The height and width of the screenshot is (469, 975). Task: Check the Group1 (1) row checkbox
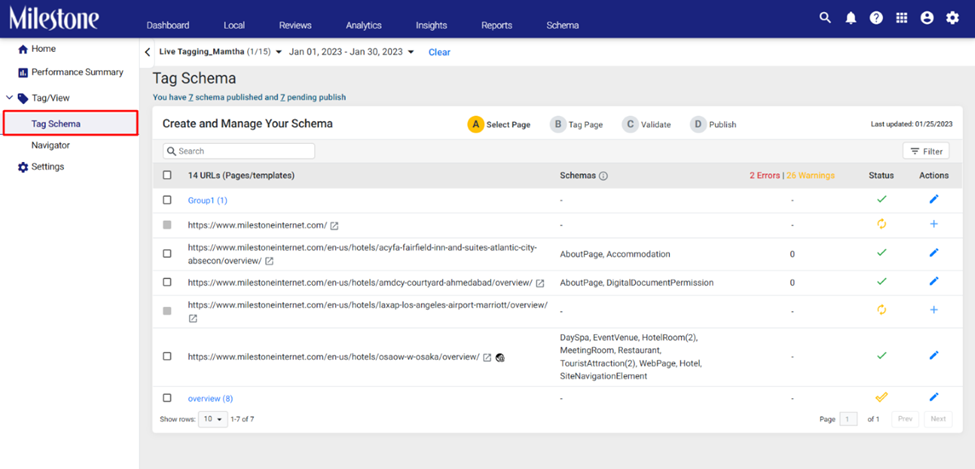[x=167, y=200]
